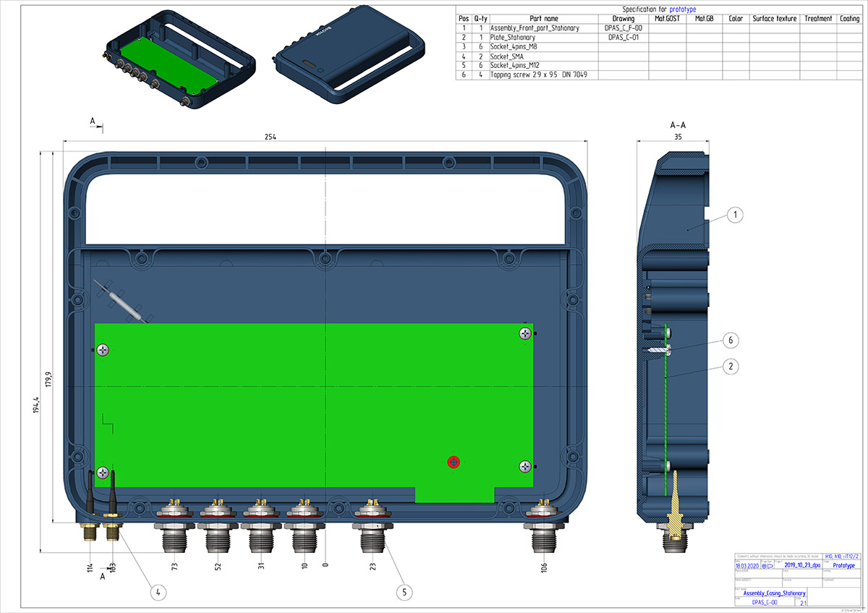The height and width of the screenshot is (613, 868).
Task: Click balloon callout number 2
Action: point(732,367)
